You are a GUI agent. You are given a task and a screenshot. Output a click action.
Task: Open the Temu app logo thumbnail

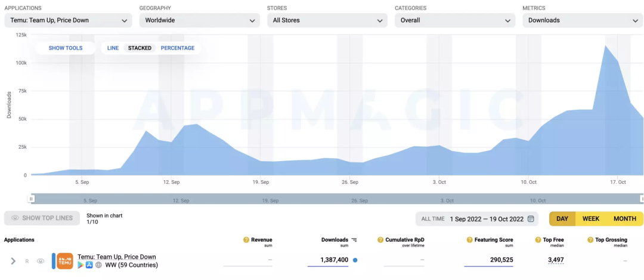pos(65,261)
